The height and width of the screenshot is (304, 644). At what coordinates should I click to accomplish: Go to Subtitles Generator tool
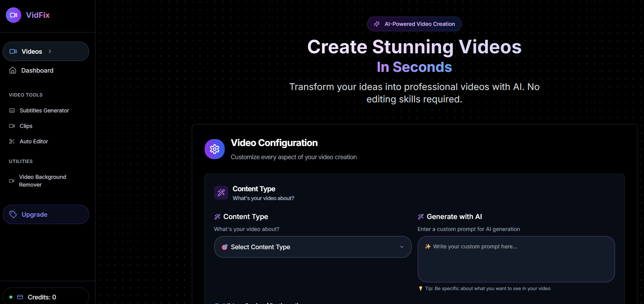(x=44, y=110)
